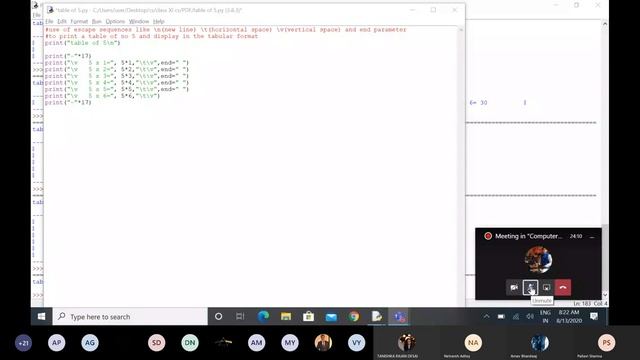Image resolution: width=640 pixels, height=360 pixels.
Task: Select participant AM avatar
Action: pos(256,343)
